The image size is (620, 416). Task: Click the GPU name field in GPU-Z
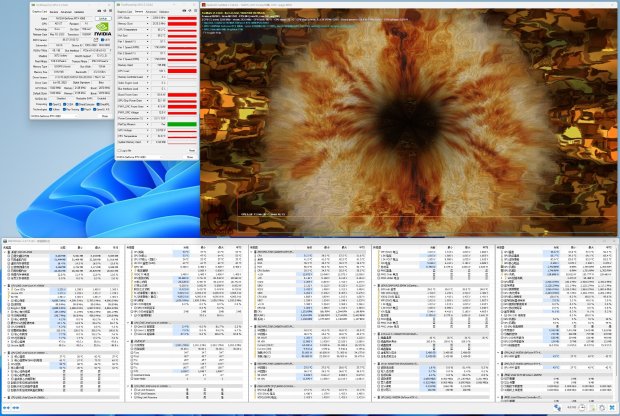(x=70, y=19)
